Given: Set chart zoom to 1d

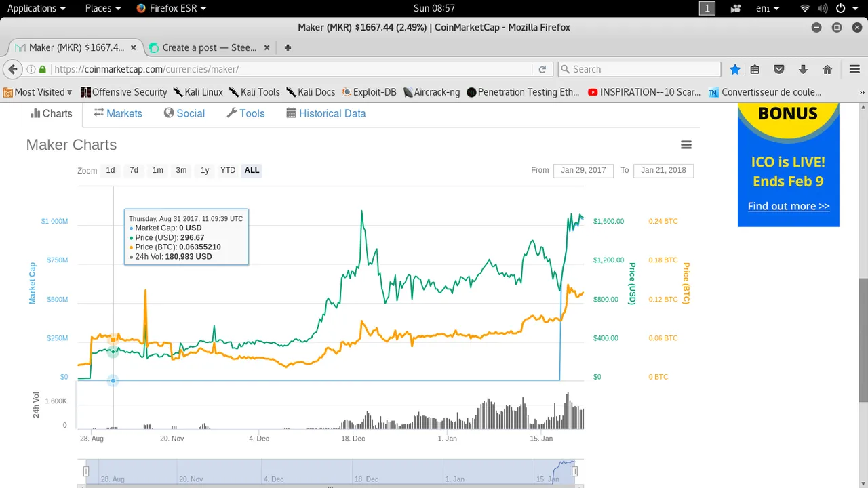Looking at the screenshot, I should (x=111, y=170).
